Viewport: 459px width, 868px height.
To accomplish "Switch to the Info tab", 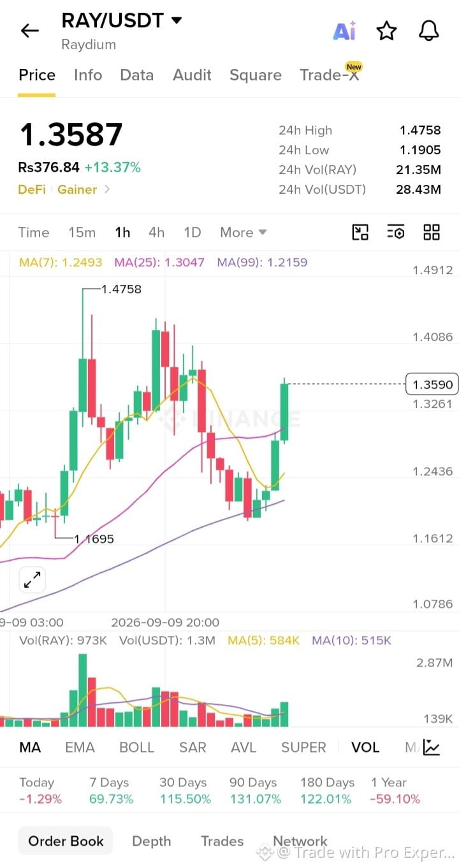I will [x=88, y=75].
